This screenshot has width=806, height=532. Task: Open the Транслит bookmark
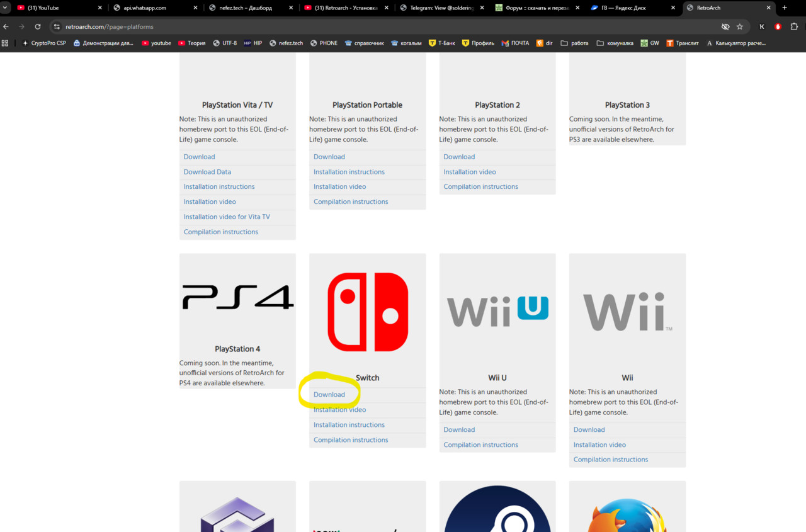[x=682, y=43]
